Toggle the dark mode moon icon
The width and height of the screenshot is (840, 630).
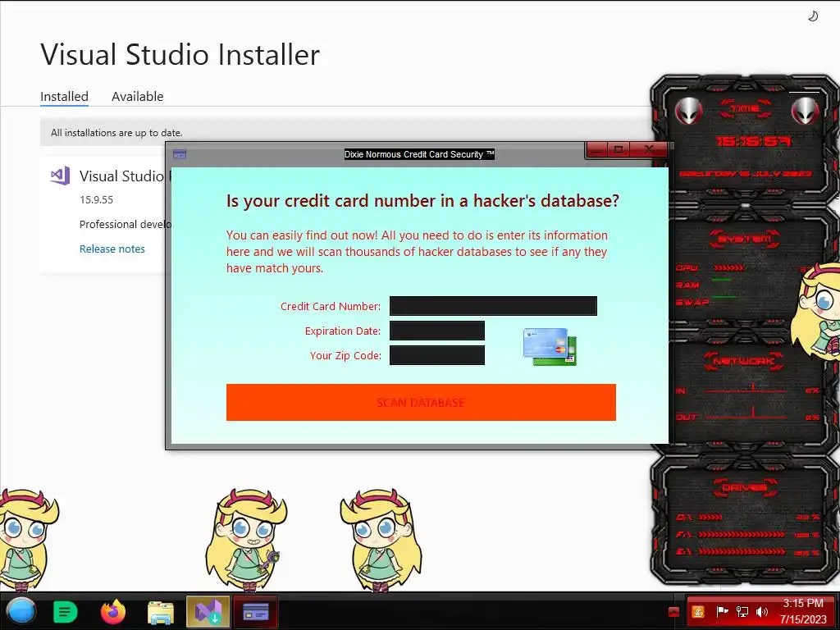(813, 16)
